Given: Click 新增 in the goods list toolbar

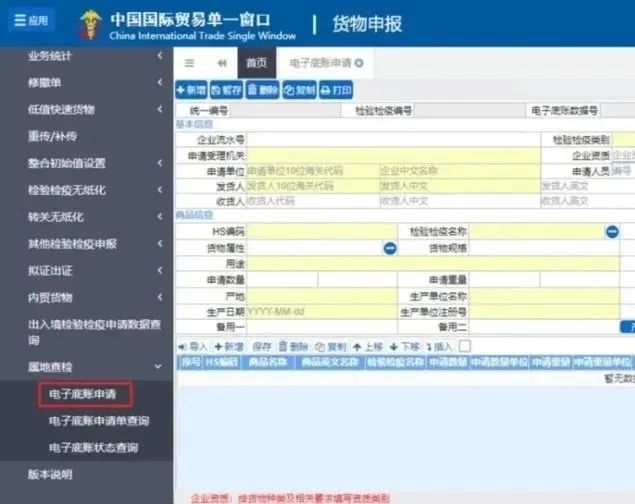Looking at the screenshot, I should [229, 347].
